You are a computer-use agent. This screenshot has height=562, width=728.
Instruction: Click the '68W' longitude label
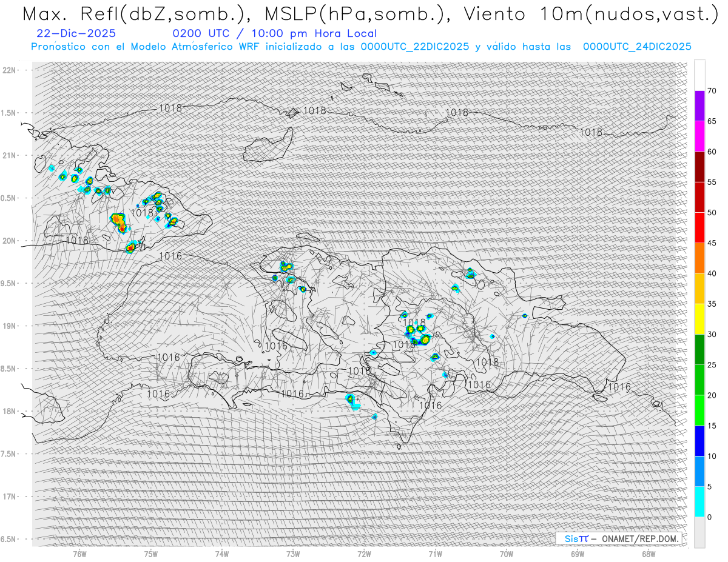coord(649,554)
